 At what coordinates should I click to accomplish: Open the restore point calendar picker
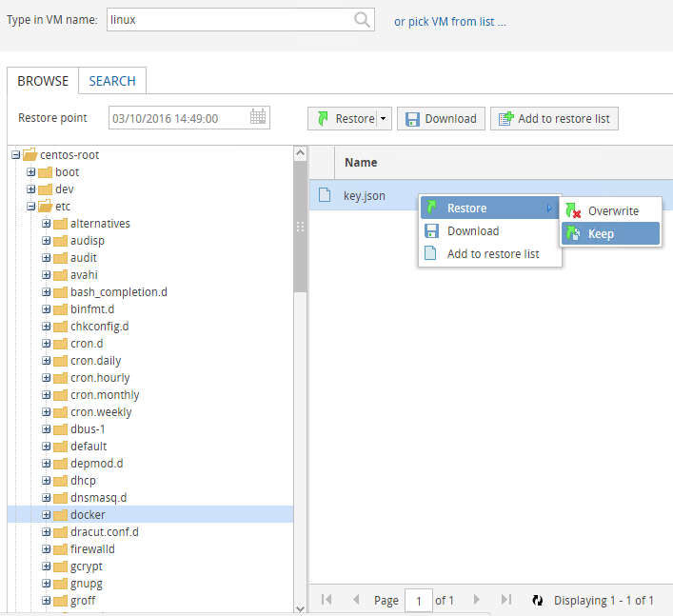[x=258, y=118]
